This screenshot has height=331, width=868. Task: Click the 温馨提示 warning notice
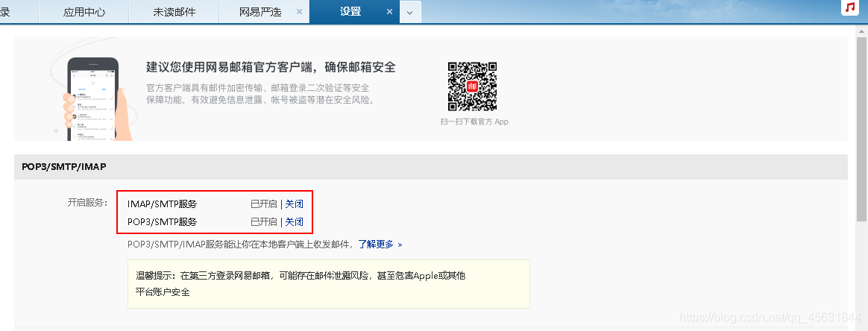[329, 283]
